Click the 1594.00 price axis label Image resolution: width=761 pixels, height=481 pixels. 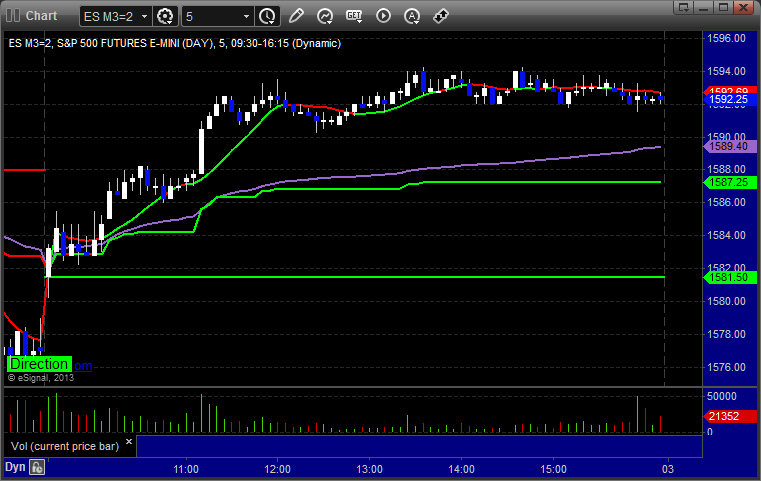[x=727, y=71]
